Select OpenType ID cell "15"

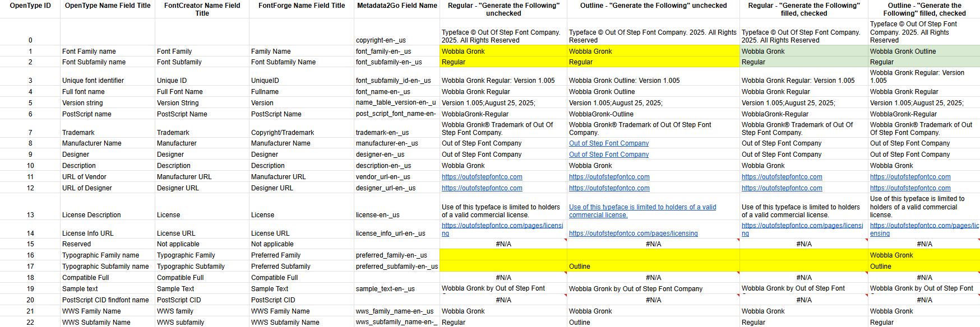(30, 244)
